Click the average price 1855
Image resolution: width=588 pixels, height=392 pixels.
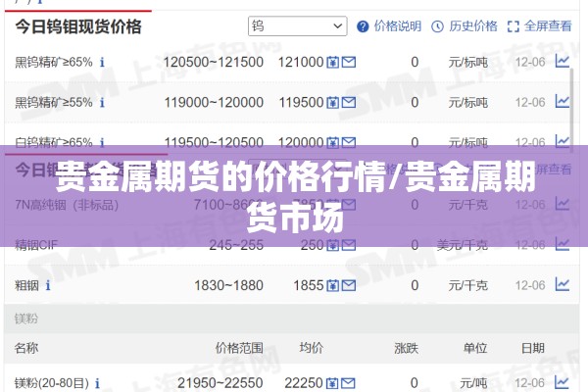pos(309,285)
